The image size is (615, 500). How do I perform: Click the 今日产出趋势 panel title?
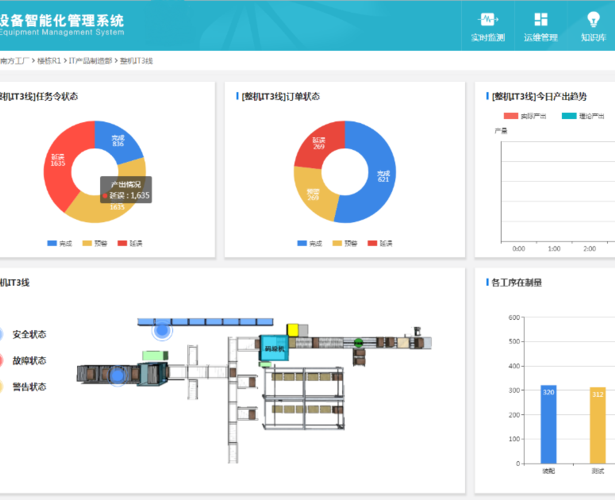coord(539,96)
